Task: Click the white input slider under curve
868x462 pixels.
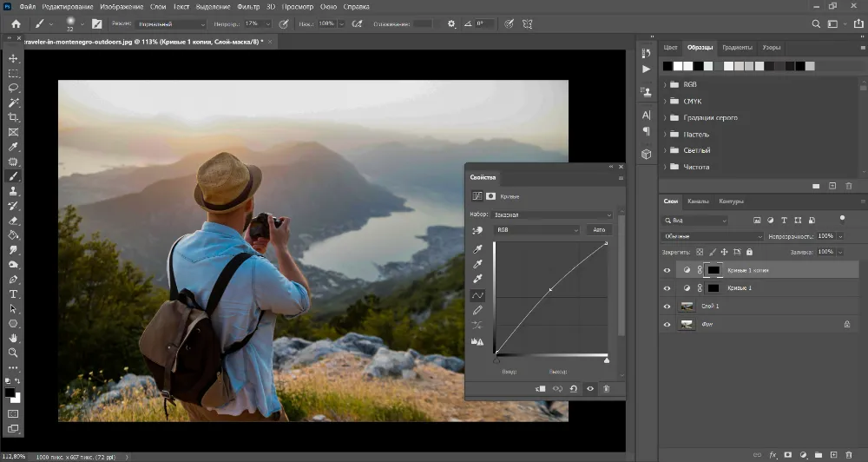Action: click(x=607, y=360)
